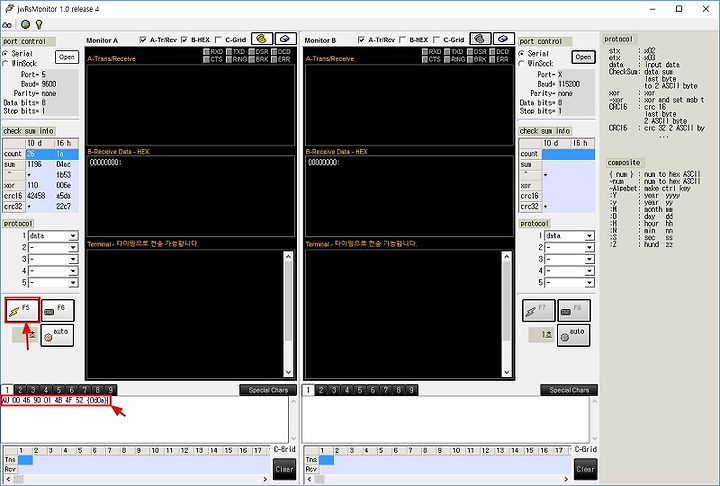Screen dimensions: 720x486
Task: Click right interval field showing 1초
Action: click(x=541, y=335)
